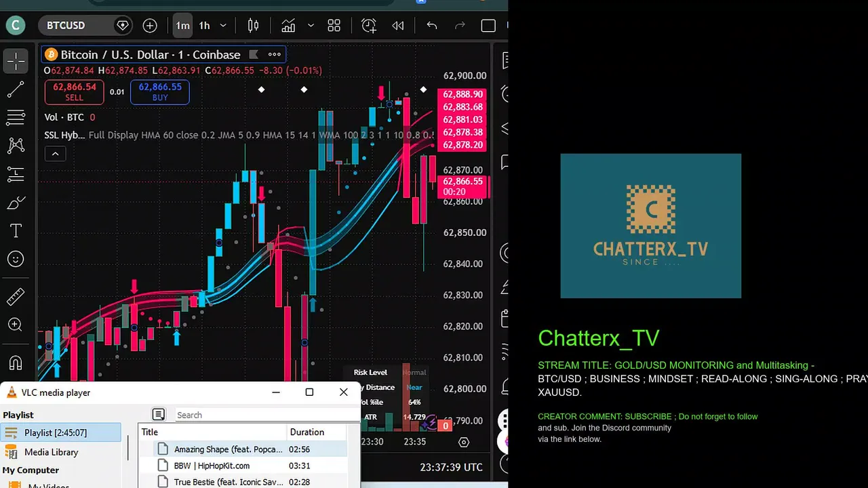Open the chart layout selector
Viewport: 868px width, 488px height.
click(488, 26)
